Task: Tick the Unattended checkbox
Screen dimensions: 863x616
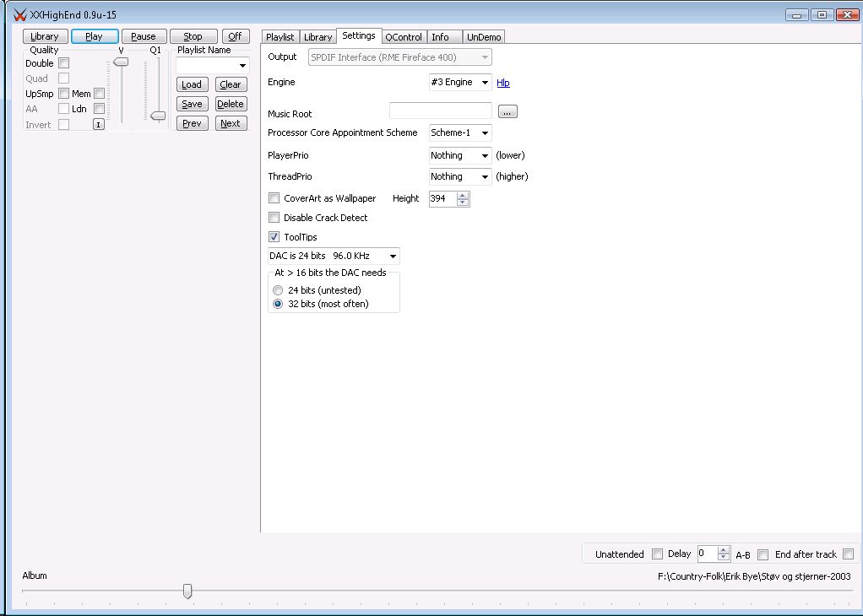Action: 657,554
